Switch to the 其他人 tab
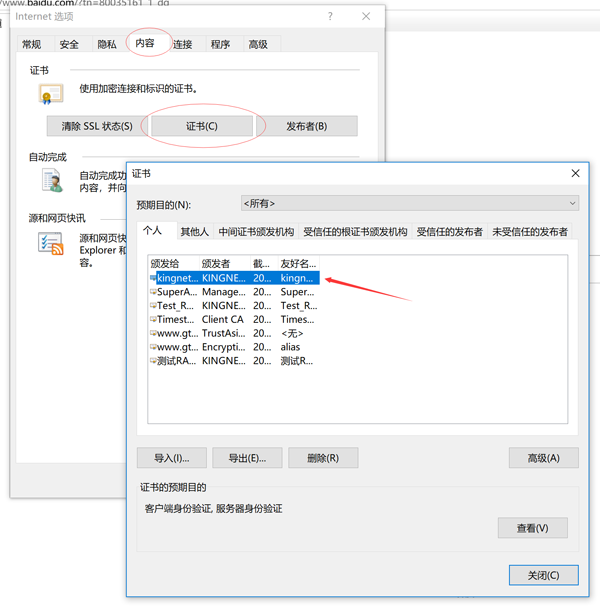600x607 pixels. click(x=195, y=231)
